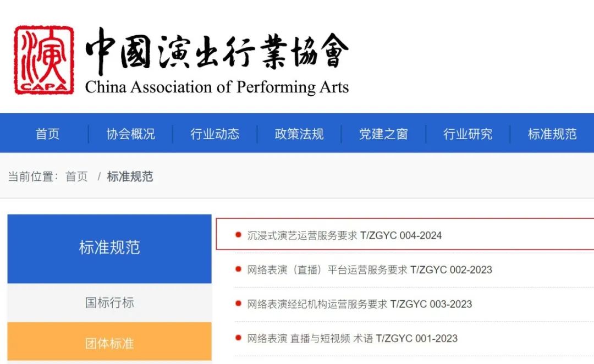Go to 首页 in the blue navigation bar

pos(47,134)
